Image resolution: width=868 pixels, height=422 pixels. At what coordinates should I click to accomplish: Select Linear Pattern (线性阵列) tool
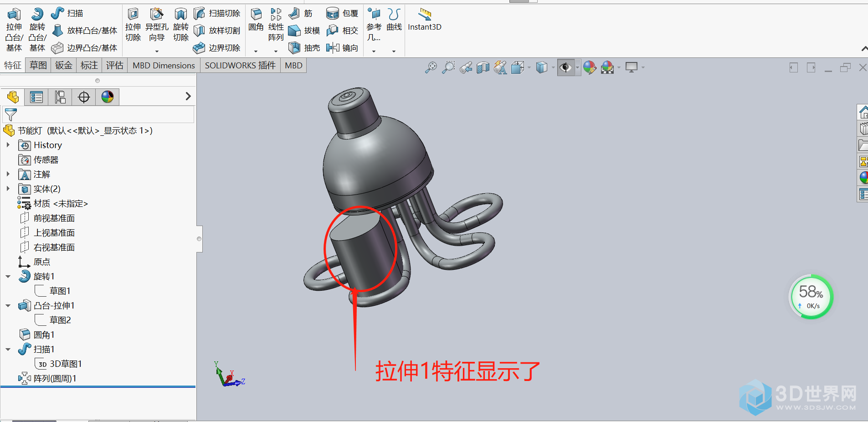[x=276, y=25]
